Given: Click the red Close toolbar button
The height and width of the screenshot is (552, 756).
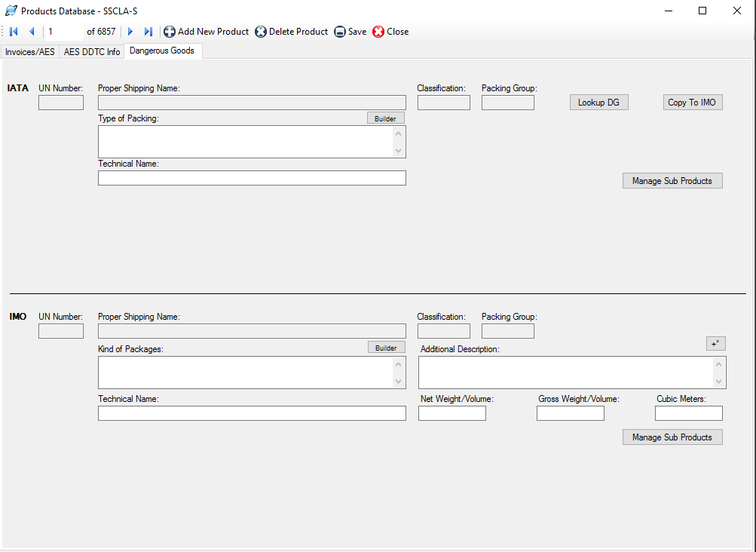Looking at the screenshot, I should (x=390, y=32).
